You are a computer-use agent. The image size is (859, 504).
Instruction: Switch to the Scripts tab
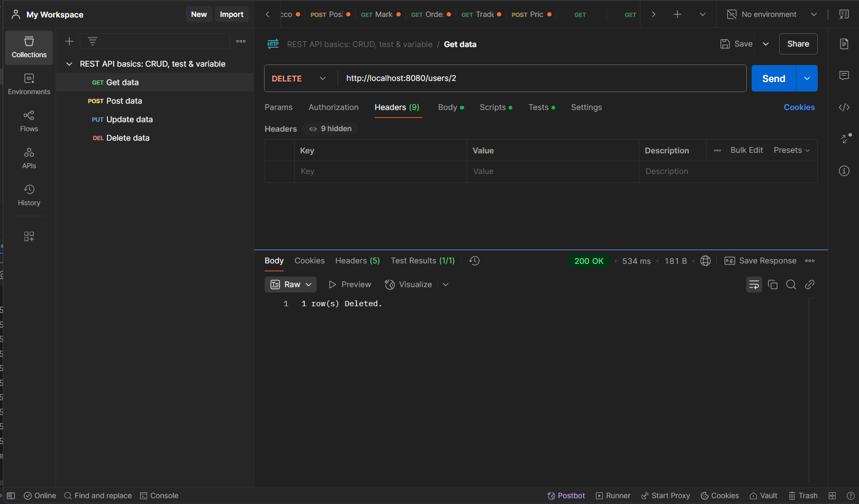click(x=495, y=107)
